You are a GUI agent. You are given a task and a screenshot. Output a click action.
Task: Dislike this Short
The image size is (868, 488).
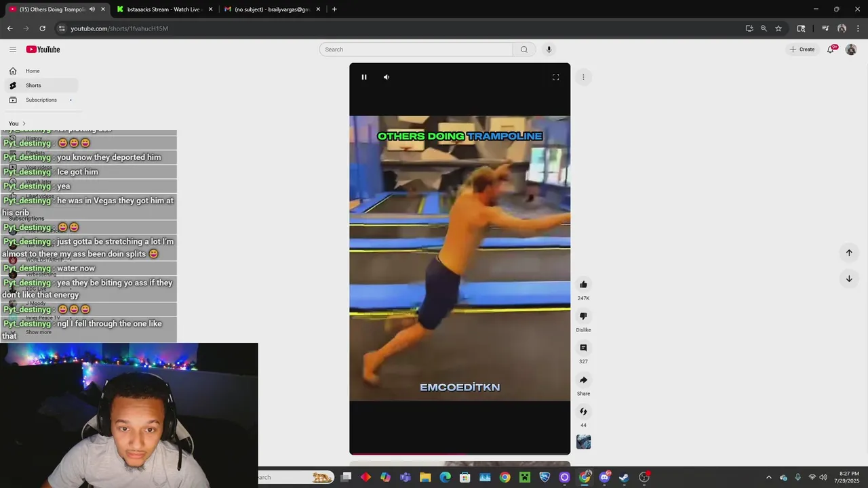click(583, 316)
